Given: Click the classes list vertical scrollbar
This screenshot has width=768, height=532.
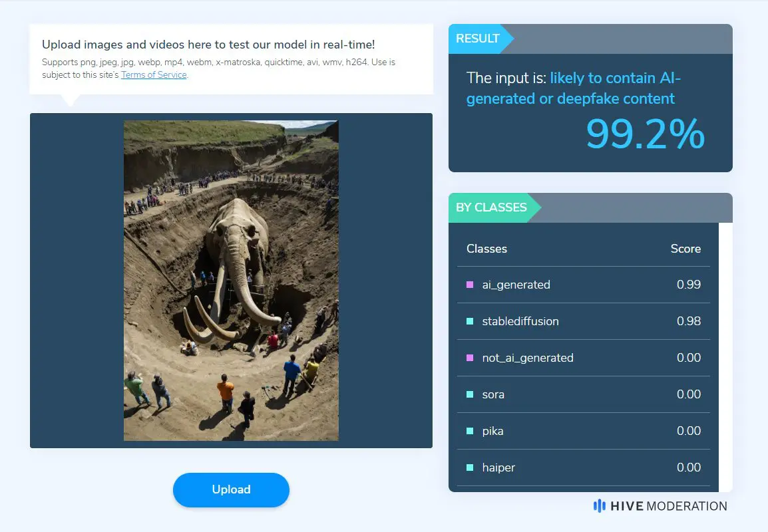Looking at the screenshot, I should coord(725,357).
